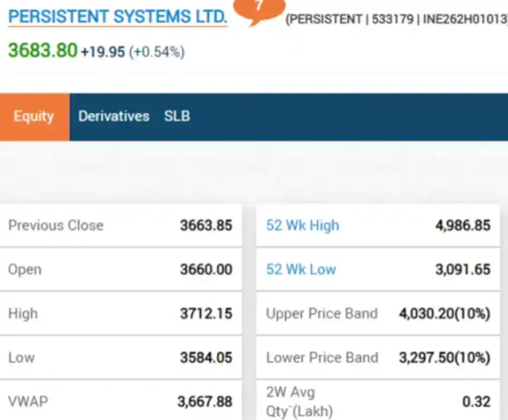The width and height of the screenshot is (508, 420).
Task: Select the 52 week high value 4,986.85
Action: tap(463, 225)
